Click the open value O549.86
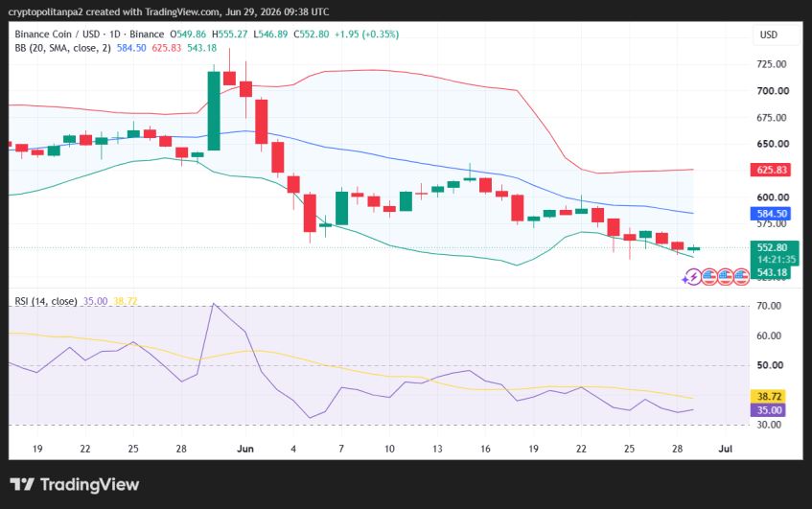The image size is (812, 509). click(188, 35)
